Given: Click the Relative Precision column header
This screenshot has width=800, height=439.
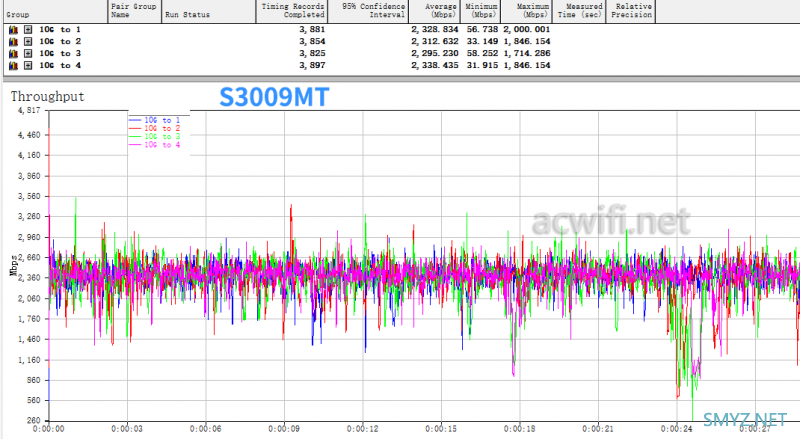Looking at the screenshot, I should pos(631,11).
